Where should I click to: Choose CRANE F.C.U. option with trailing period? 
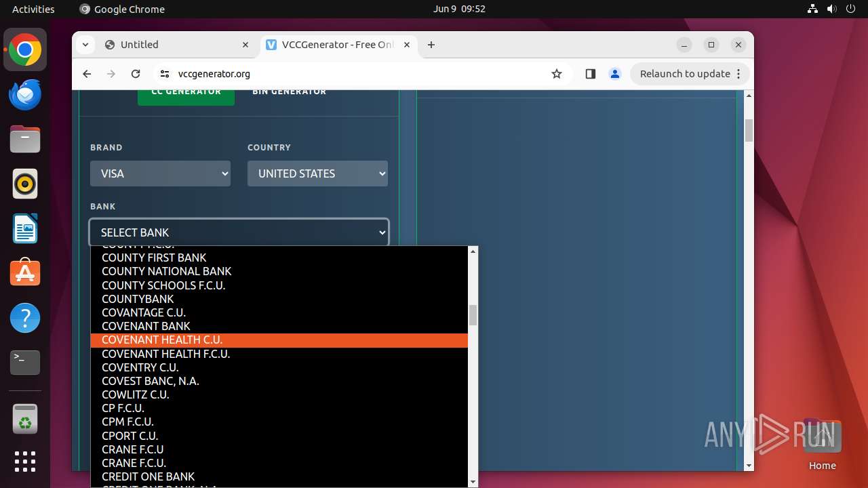(279, 463)
